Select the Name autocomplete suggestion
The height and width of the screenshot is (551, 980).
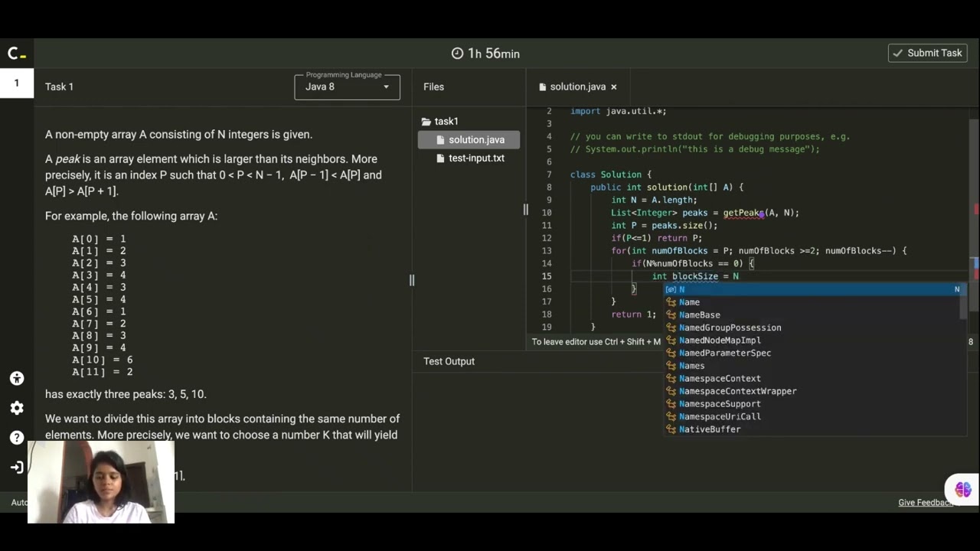tap(813, 302)
